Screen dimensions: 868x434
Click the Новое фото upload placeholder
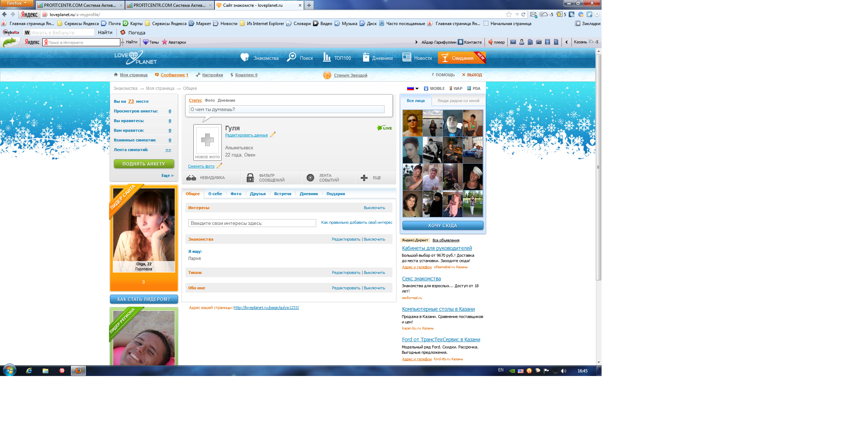click(207, 142)
